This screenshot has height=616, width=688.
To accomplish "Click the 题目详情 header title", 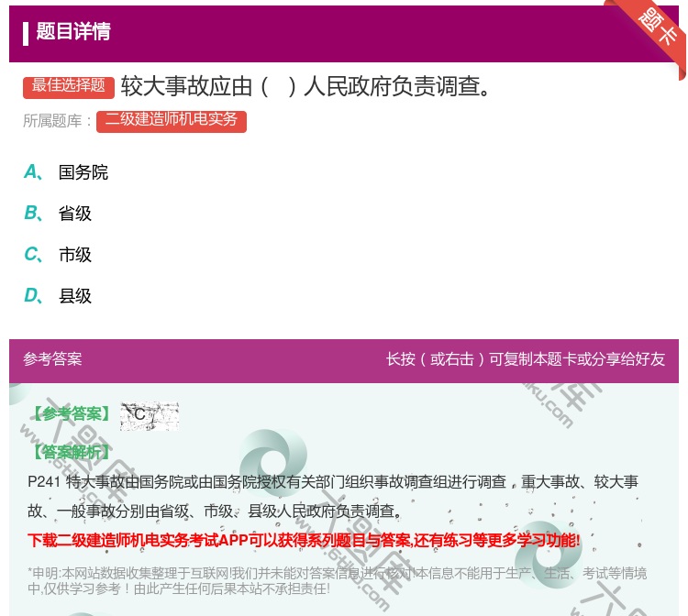I will (x=73, y=31).
